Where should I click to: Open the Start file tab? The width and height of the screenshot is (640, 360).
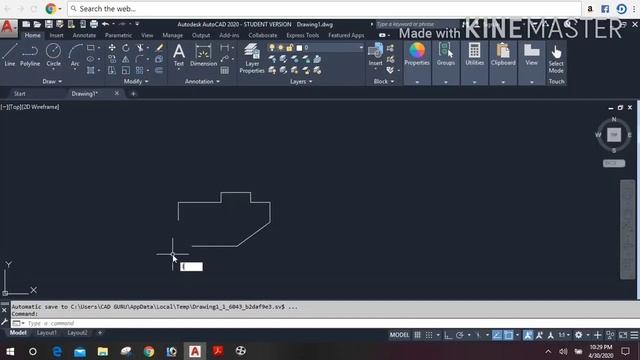pyautogui.click(x=20, y=94)
